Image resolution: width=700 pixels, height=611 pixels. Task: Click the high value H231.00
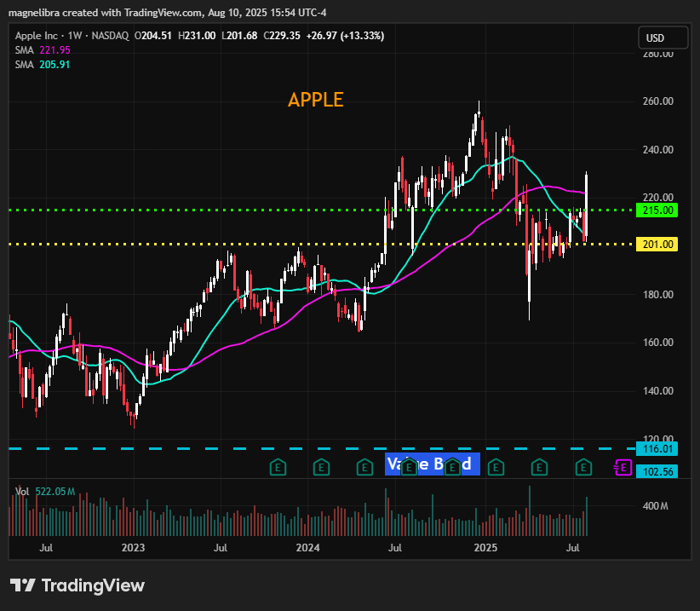pyautogui.click(x=197, y=36)
